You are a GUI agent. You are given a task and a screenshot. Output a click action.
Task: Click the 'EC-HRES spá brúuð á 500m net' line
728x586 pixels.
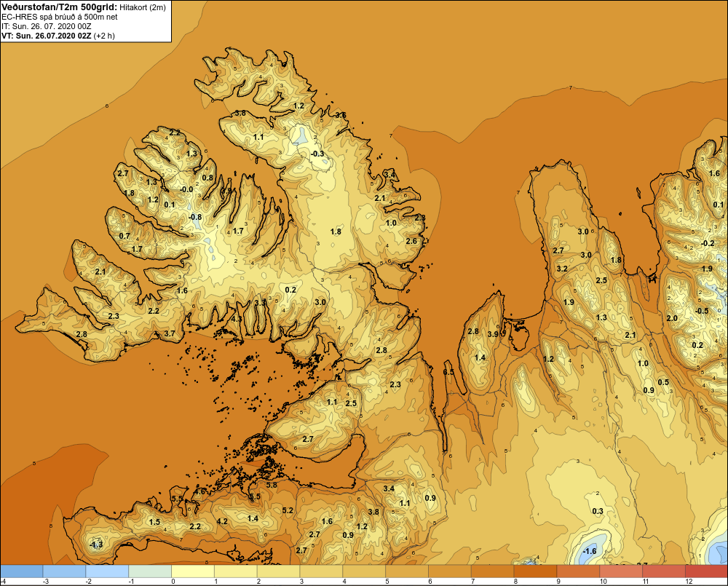[60, 17]
